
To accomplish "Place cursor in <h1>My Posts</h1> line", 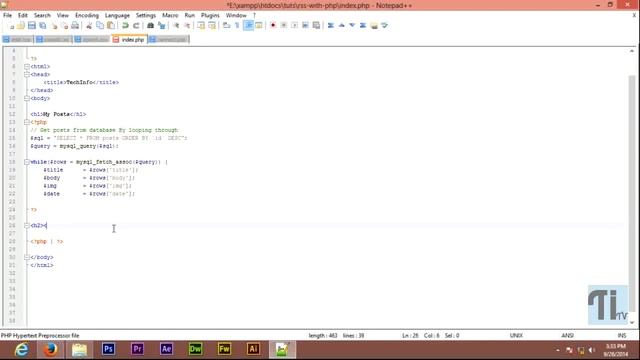I will 58,114.
